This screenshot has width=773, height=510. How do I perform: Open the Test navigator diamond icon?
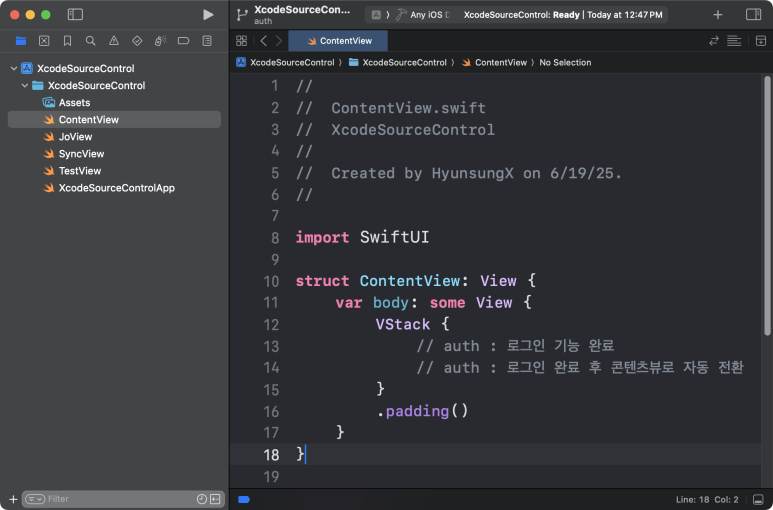pos(137,41)
